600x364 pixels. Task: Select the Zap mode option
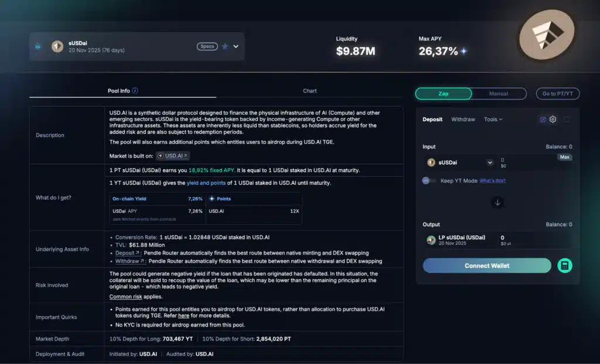pos(444,94)
